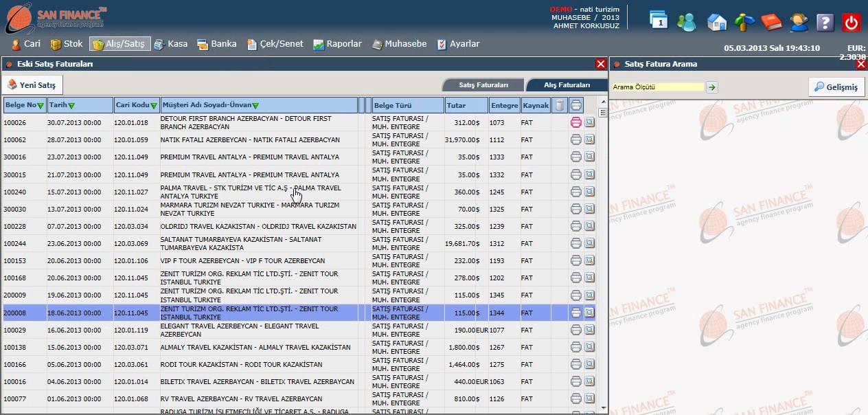Open the Cari menu
Screen dimensions: 868x415
tap(26, 43)
